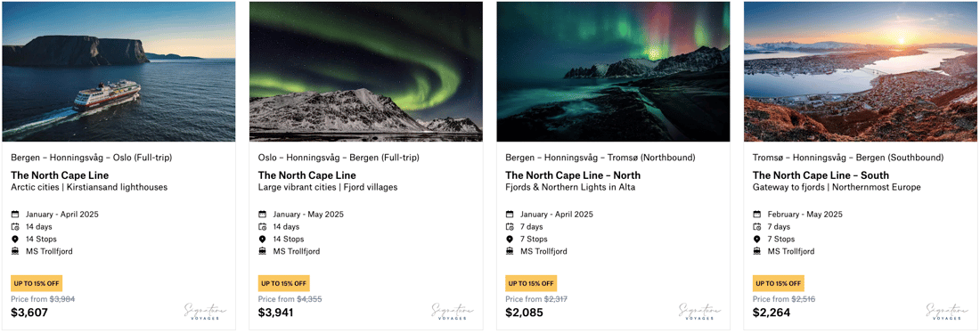Open the aurora over rocky fjord photo
The width and height of the screenshot is (980, 333).
tap(613, 71)
